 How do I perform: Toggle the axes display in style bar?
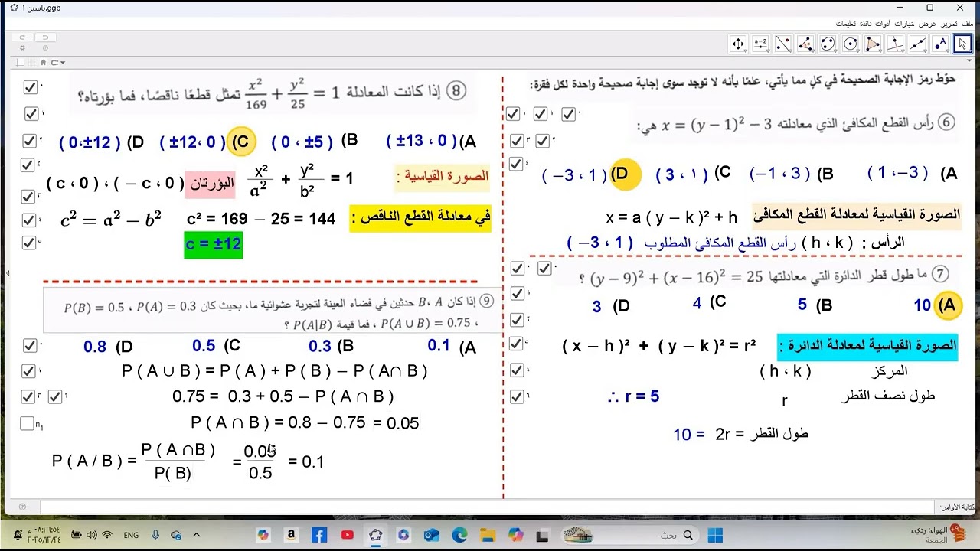point(20,62)
